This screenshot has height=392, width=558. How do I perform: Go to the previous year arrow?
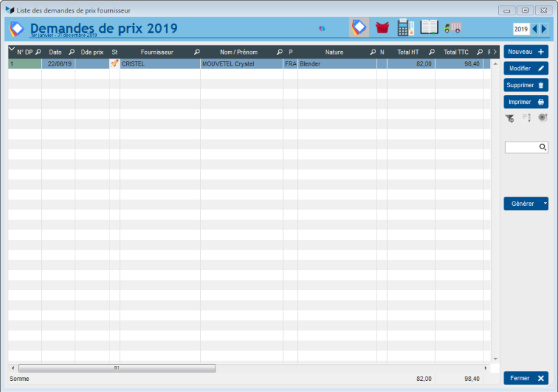(x=535, y=29)
